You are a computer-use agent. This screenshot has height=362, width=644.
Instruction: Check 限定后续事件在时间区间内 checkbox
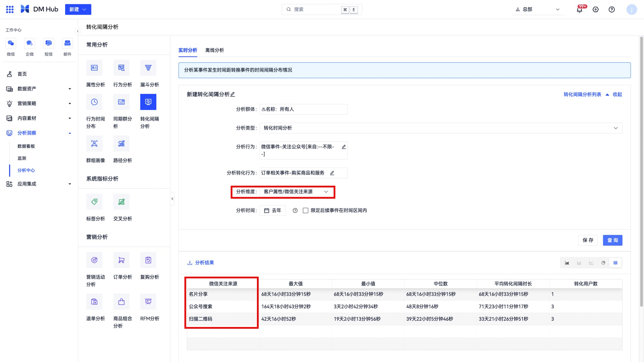point(306,210)
